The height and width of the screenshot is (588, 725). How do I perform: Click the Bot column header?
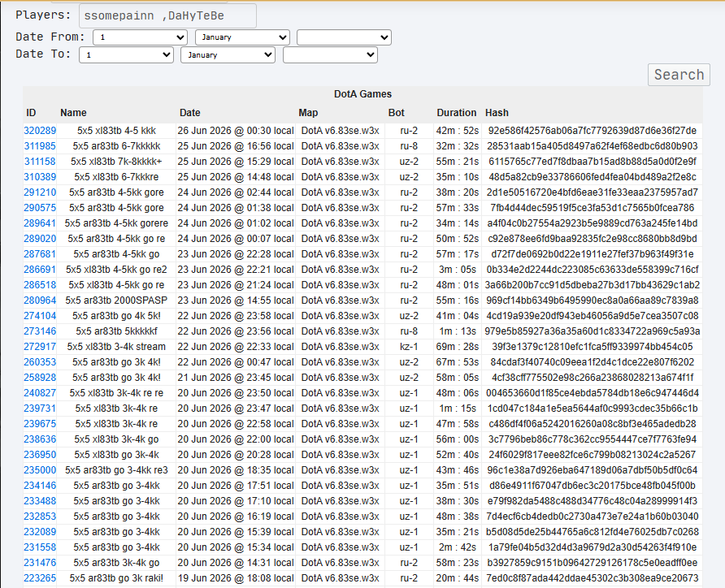[x=397, y=113]
